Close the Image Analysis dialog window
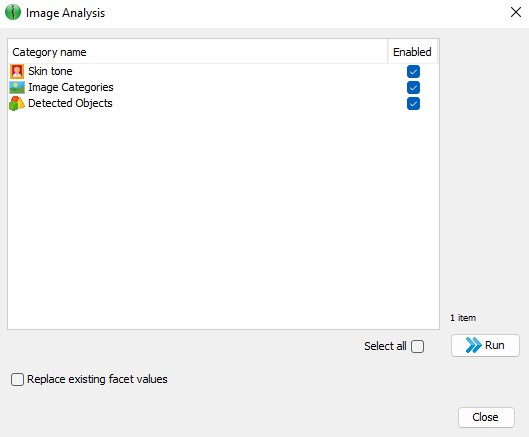Viewport: 529px width, 437px height. (x=516, y=12)
